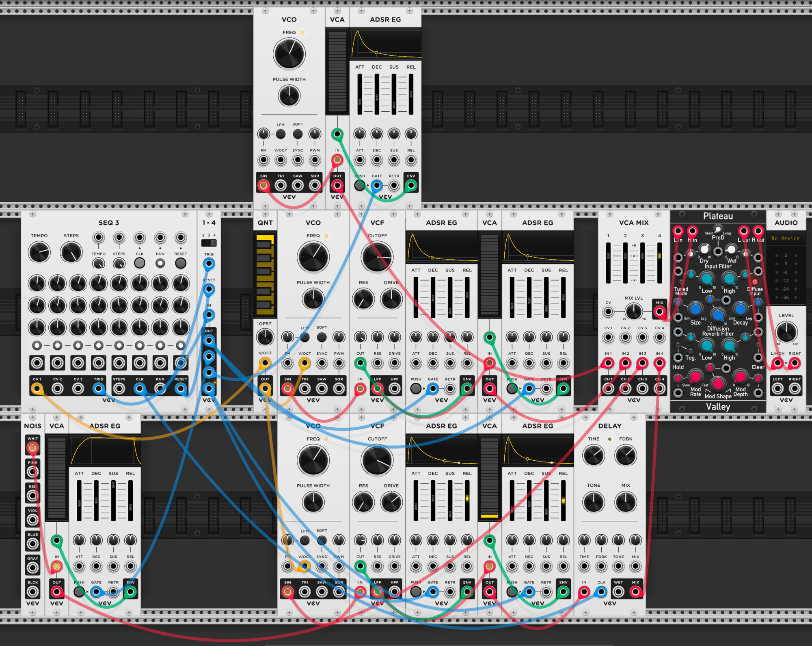
Task: Click the Plateau Dry knob
Action: pyautogui.click(x=704, y=249)
